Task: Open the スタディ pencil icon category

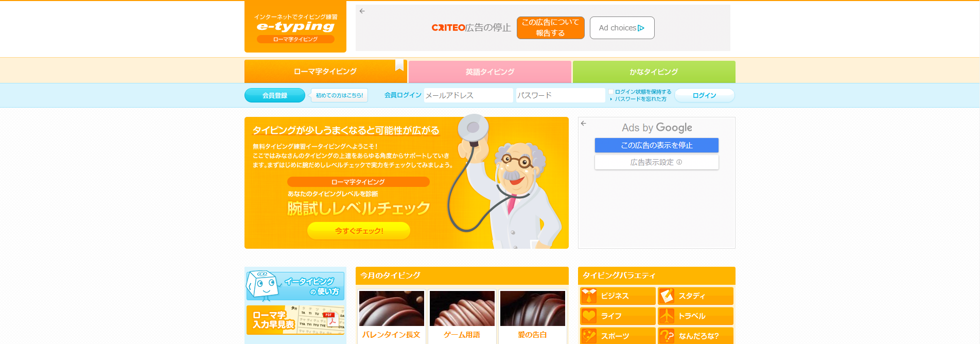Action: pos(667,296)
